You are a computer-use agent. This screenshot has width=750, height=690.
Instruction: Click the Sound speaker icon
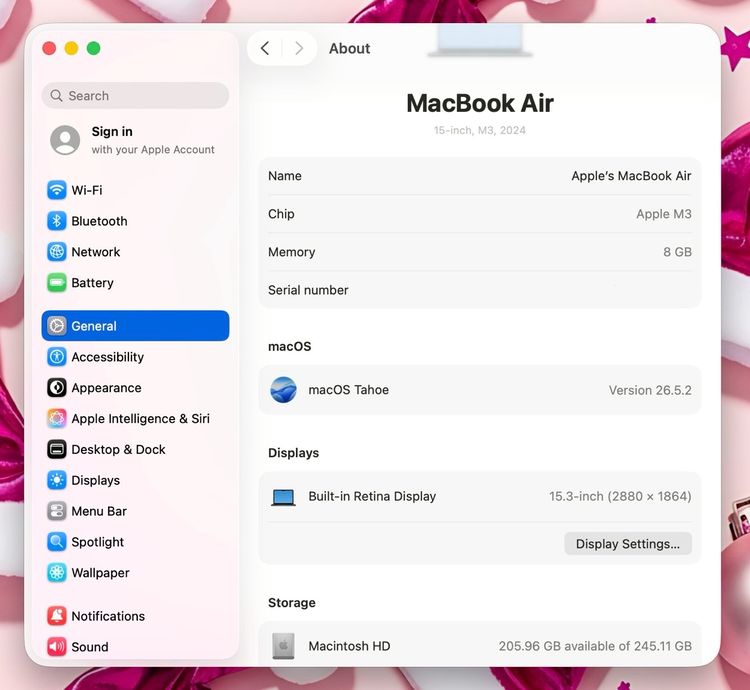click(56, 646)
